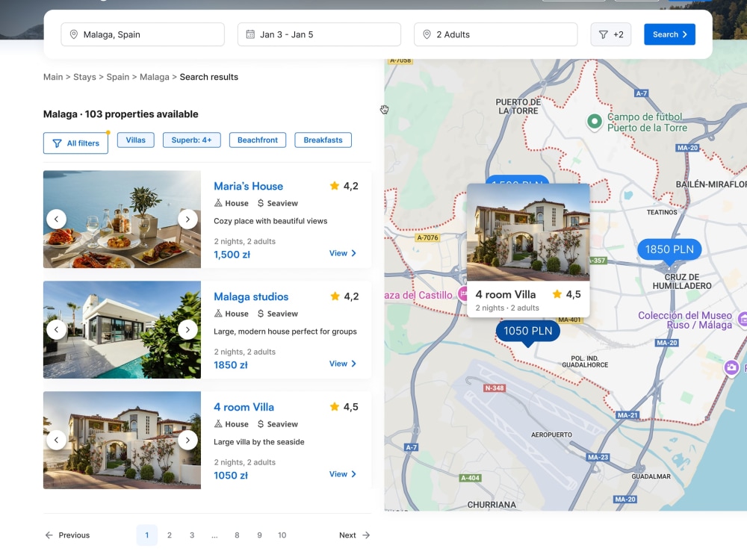This screenshot has width=747, height=560.
Task: Go to Previous results page
Action: coord(67,535)
